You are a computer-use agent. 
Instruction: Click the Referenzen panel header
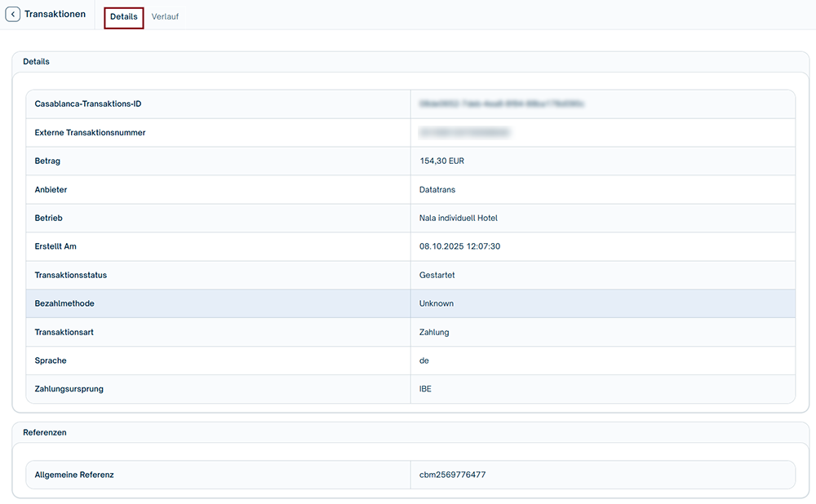click(x=45, y=432)
